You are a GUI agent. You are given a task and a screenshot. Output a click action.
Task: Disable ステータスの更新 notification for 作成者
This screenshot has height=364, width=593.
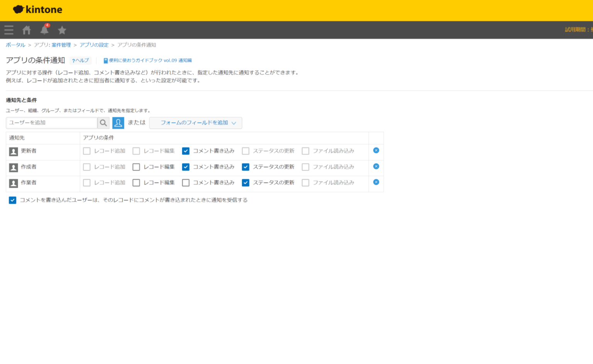[246, 167]
